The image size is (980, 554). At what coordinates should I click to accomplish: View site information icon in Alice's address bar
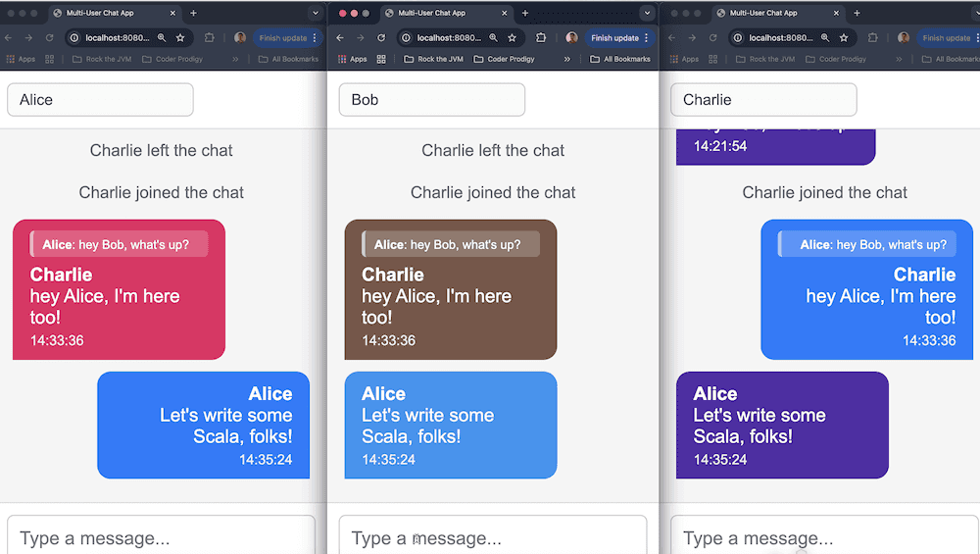tap(73, 38)
